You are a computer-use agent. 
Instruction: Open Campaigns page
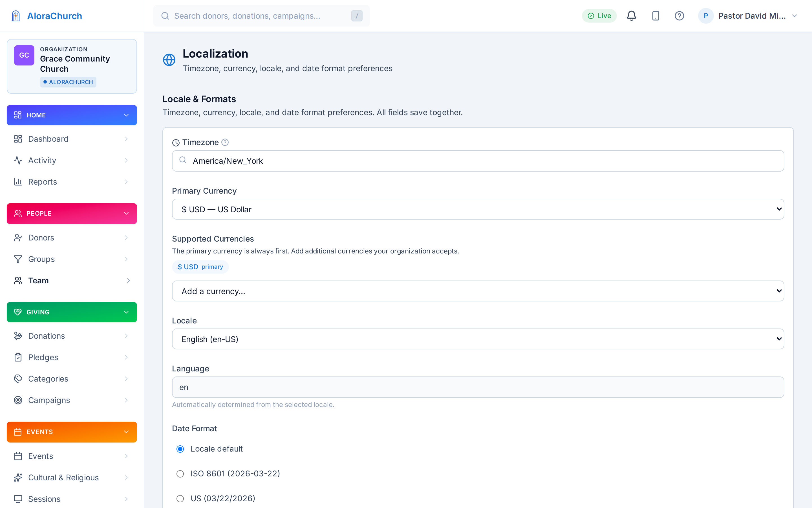[72, 400]
